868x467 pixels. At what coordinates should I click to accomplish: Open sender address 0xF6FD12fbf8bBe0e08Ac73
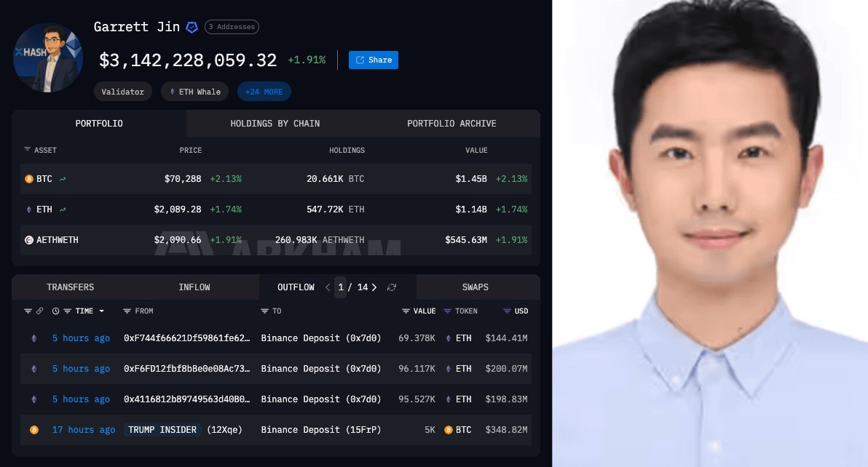tap(186, 369)
